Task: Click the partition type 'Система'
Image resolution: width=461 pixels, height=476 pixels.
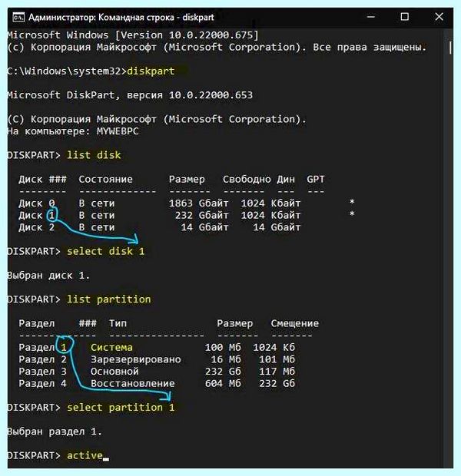Action: (111, 348)
